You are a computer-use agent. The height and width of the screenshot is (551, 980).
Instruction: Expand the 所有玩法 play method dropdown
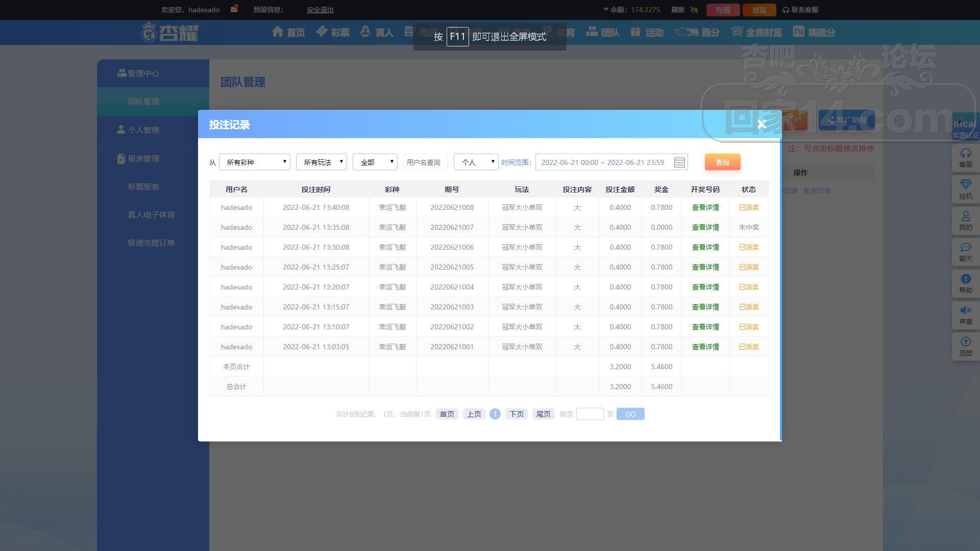pyautogui.click(x=321, y=162)
